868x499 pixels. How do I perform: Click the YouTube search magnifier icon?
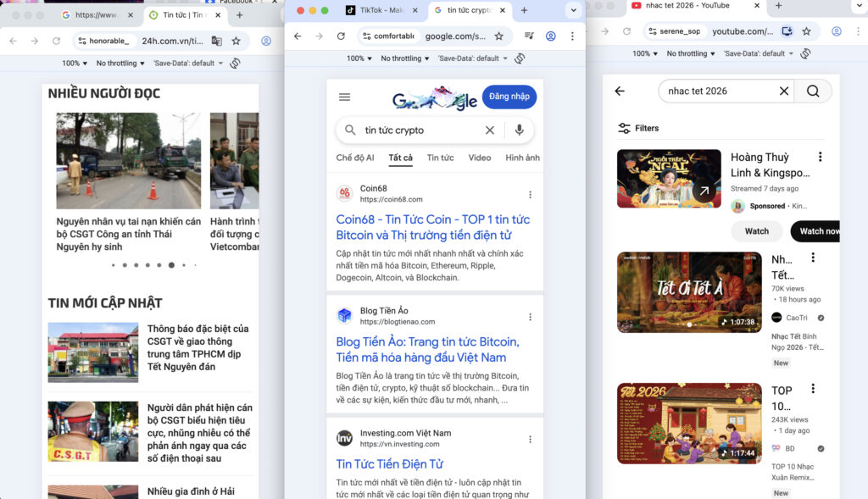point(813,91)
